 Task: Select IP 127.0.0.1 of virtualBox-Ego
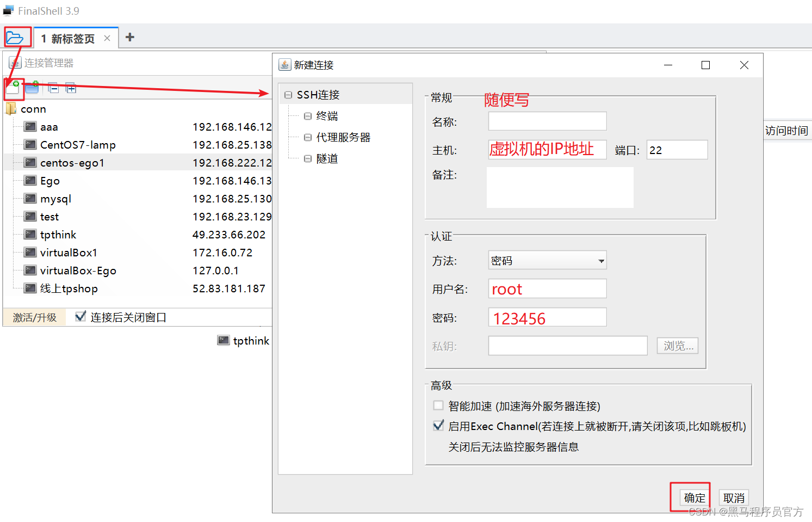point(215,271)
